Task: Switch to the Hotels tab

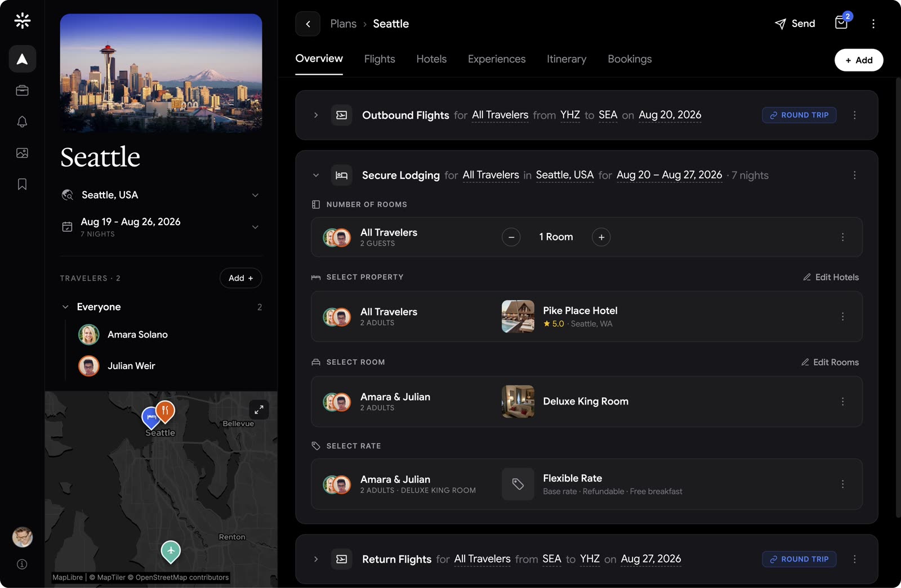Action: pos(431,59)
